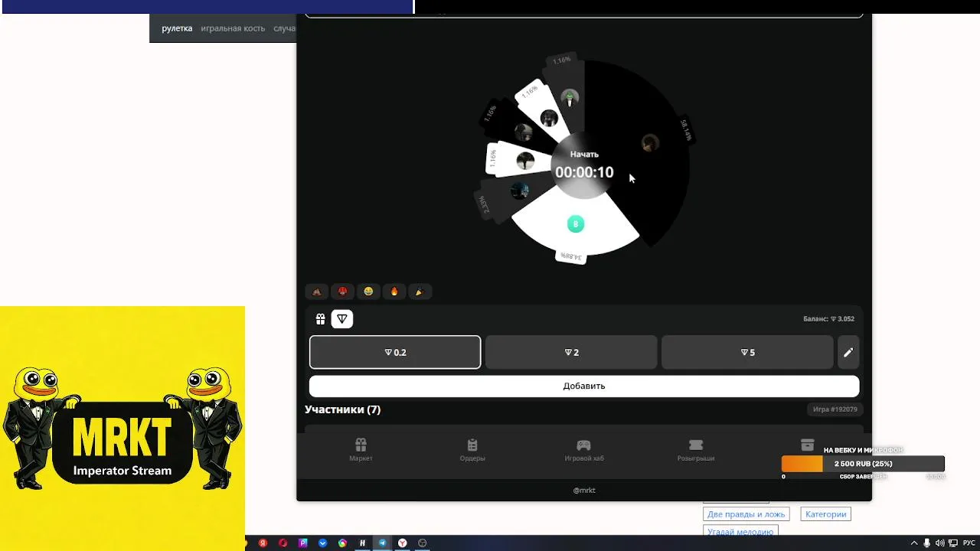Open the volume control in system tray

coord(939,543)
